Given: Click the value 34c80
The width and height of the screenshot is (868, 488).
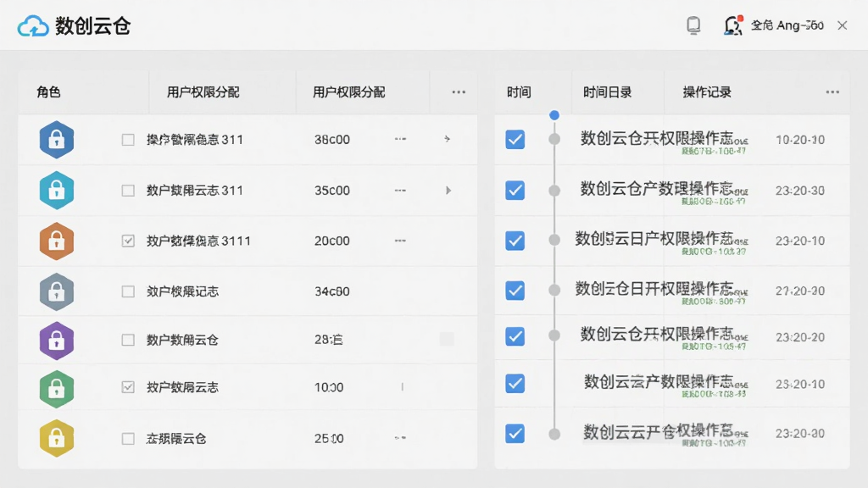Looking at the screenshot, I should click(x=332, y=291).
